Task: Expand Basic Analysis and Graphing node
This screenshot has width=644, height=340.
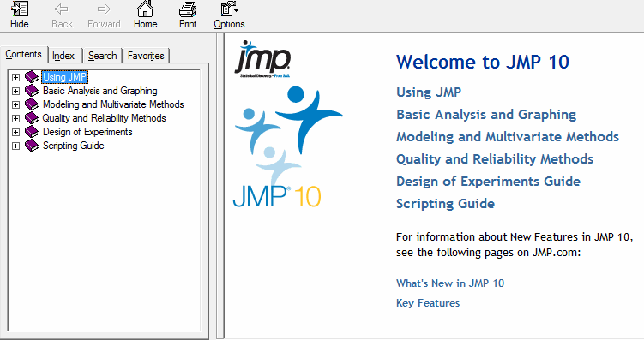Action: 15,91
